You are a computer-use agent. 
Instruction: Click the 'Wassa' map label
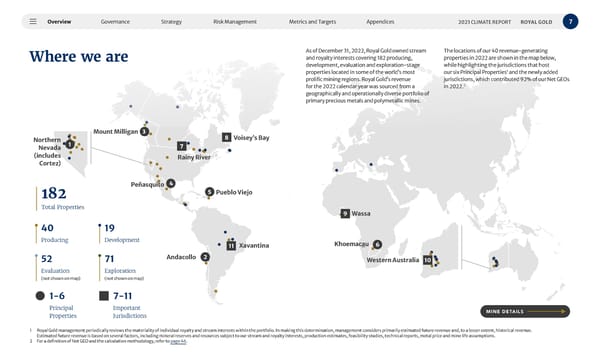point(361,213)
